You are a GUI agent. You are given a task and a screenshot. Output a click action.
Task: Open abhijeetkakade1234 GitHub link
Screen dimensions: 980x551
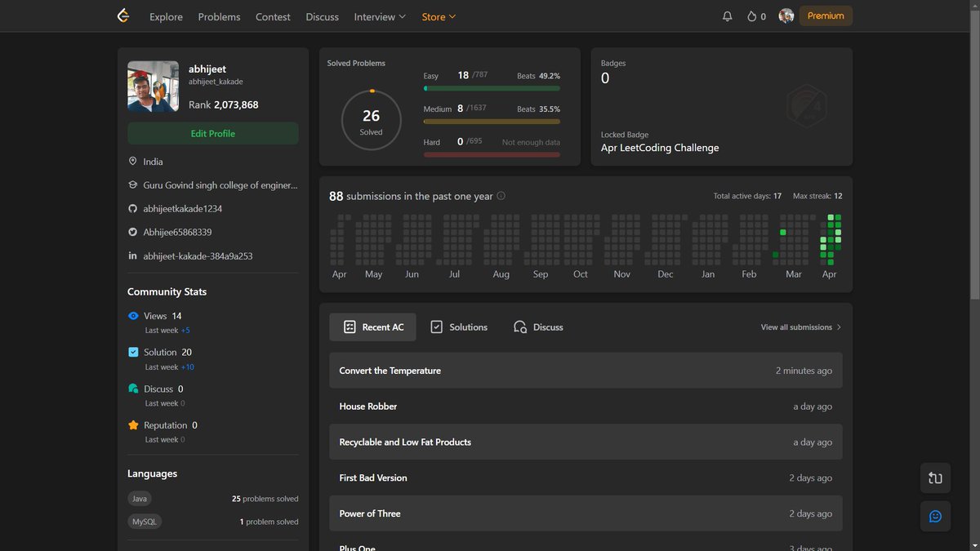[183, 209]
